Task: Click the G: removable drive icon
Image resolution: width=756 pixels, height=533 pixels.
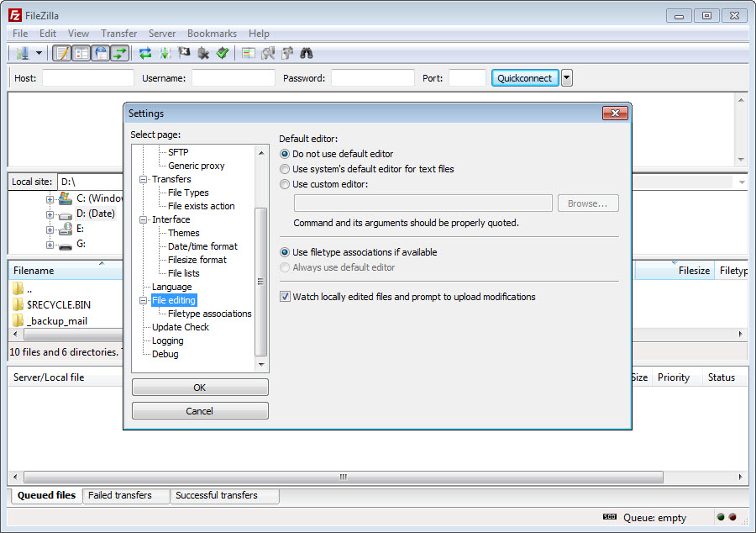Action: [66, 246]
